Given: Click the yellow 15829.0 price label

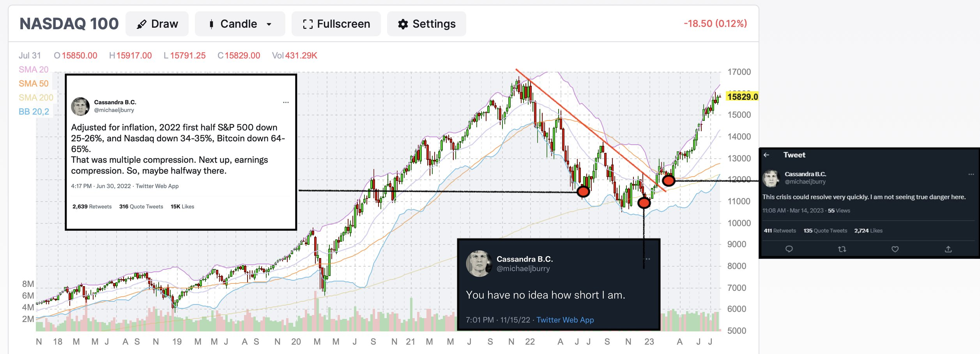Looking at the screenshot, I should (742, 97).
